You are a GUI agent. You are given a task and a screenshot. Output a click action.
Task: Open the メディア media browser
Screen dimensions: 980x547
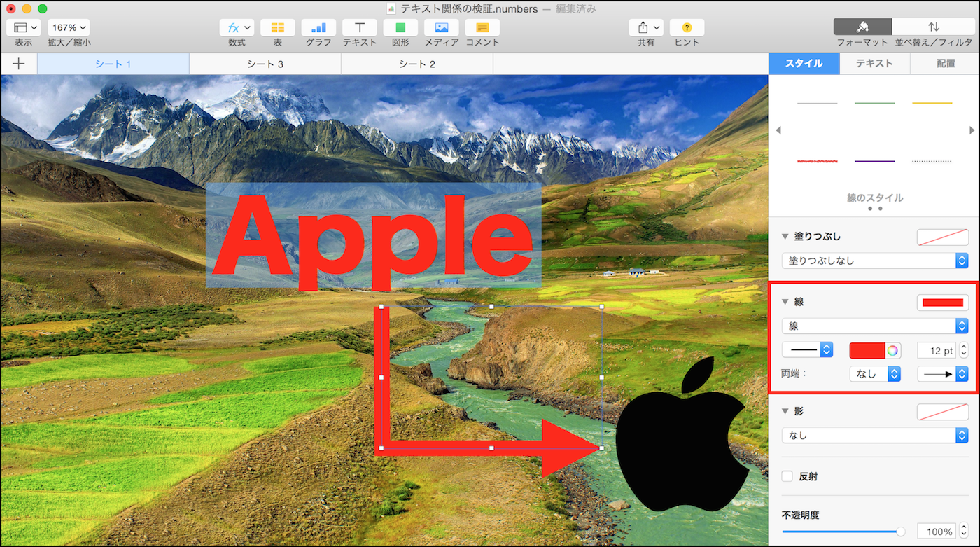[442, 27]
